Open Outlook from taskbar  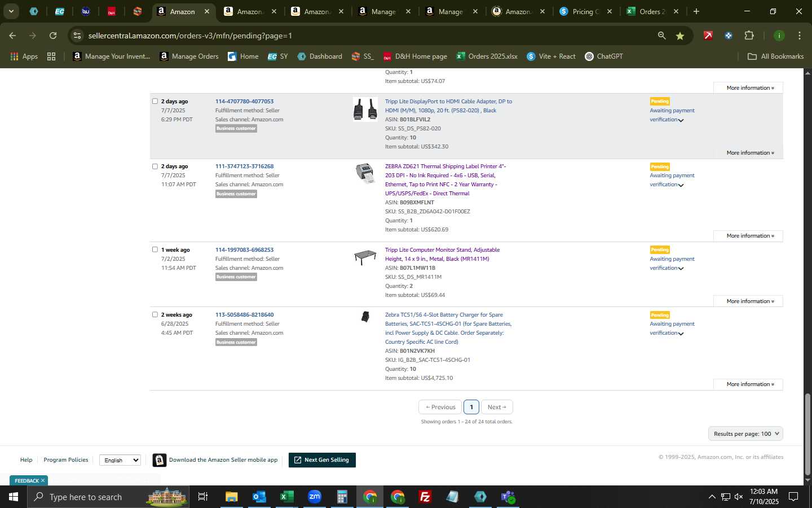(x=259, y=497)
